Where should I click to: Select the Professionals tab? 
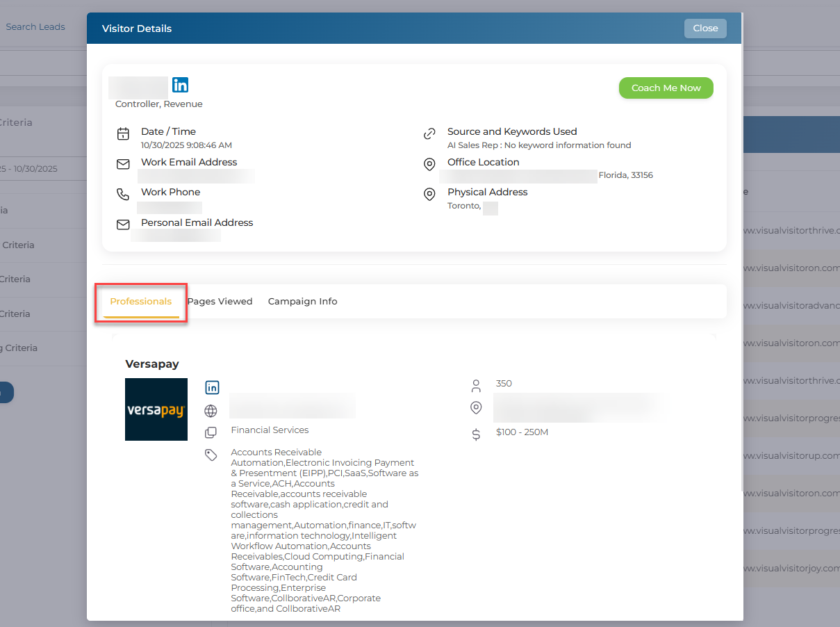[141, 302]
